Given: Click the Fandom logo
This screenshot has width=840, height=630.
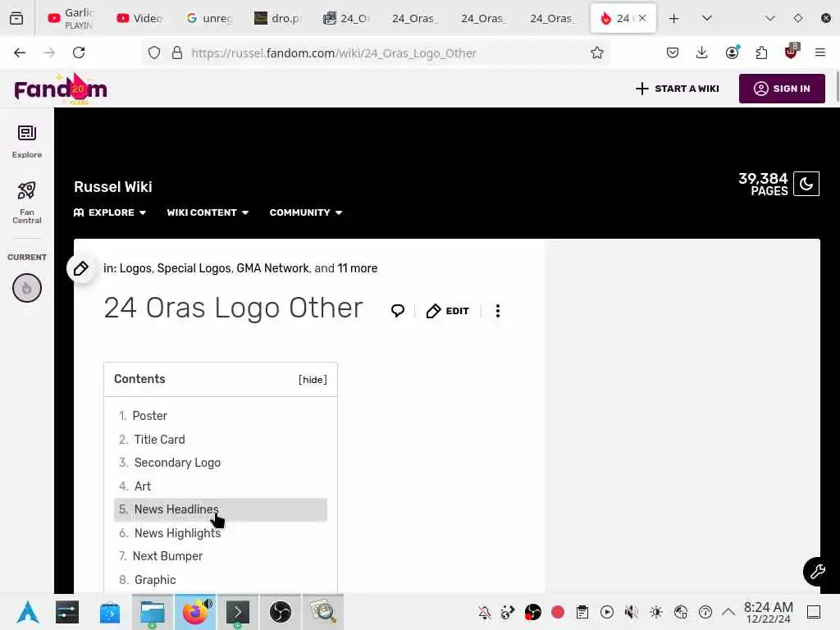Looking at the screenshot, I should pyautogui.click(x=61, y=89).
